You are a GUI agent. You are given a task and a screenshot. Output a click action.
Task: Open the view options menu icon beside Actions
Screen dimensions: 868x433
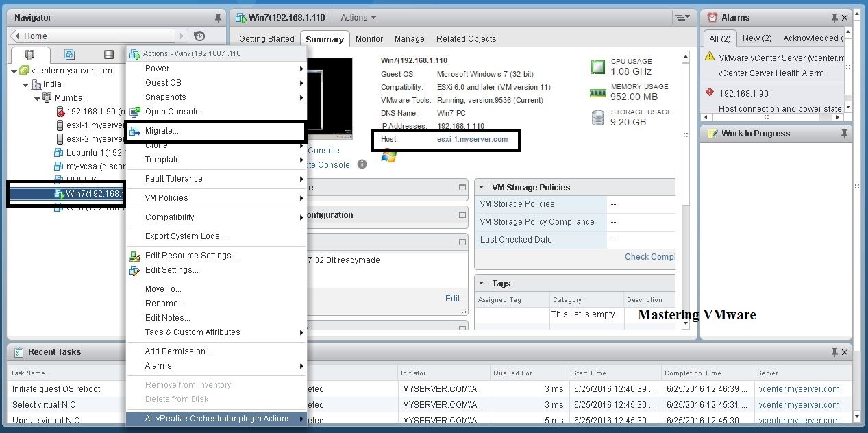(x=682, y=18)
